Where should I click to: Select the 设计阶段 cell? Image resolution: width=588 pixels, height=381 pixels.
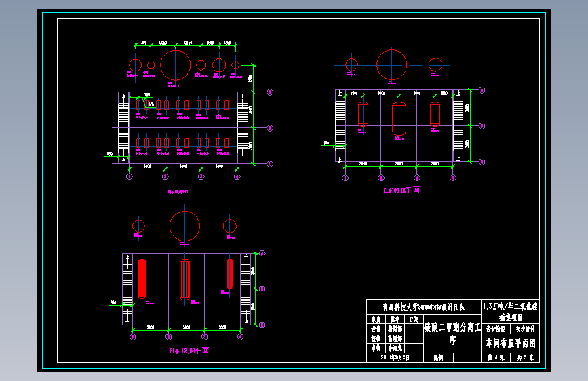(x=496, y=329)
